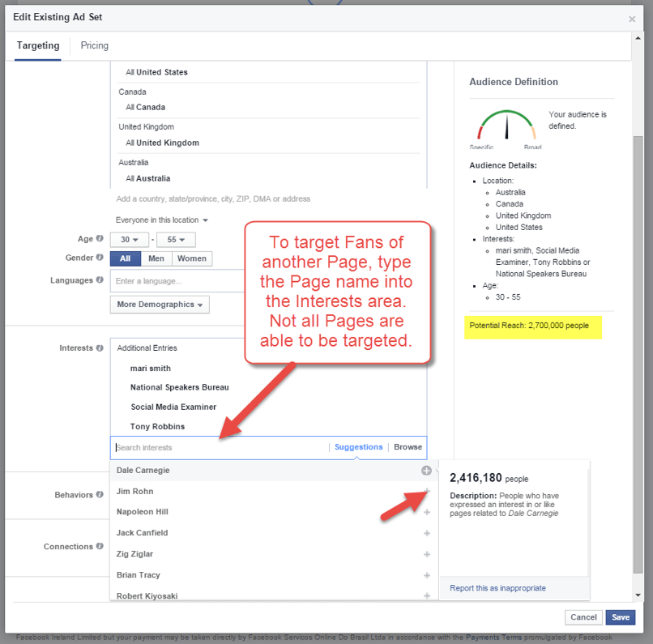
Task: Click the Age info icon
Action: (100, 238)
